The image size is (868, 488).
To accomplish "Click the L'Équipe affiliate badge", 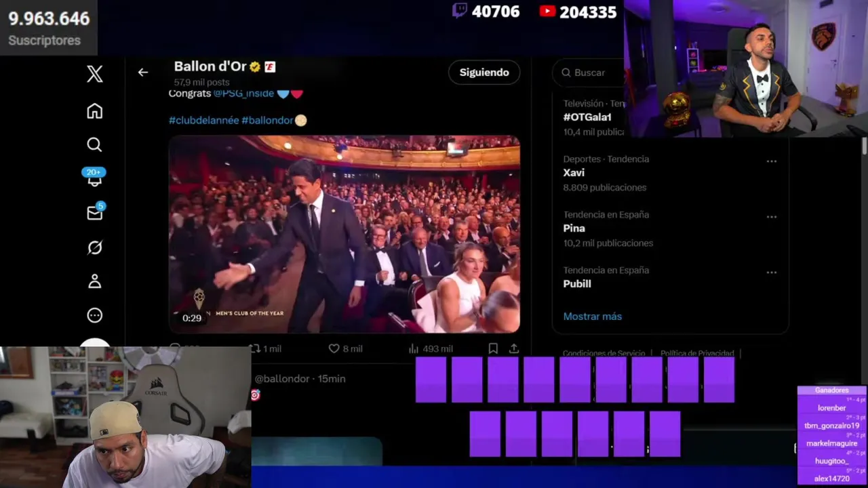I will pyautogui.click(x=270, y=66).
